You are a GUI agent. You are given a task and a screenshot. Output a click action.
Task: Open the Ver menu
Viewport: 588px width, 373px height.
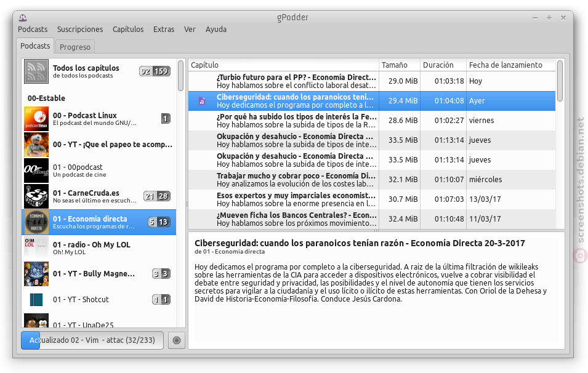pos(190,30)
